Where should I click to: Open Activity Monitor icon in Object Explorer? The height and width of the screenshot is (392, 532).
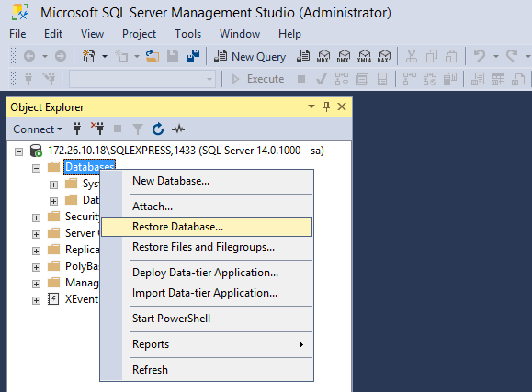[178, 129]
